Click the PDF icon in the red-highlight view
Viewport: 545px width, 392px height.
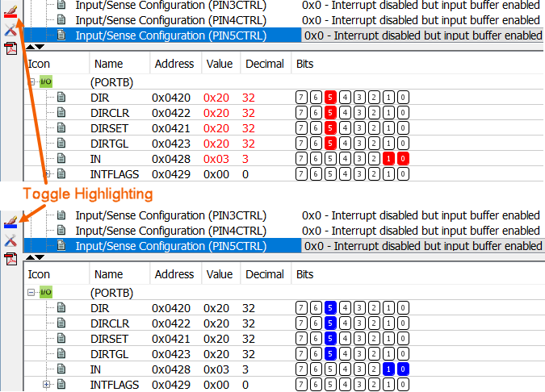pos(10,48)
